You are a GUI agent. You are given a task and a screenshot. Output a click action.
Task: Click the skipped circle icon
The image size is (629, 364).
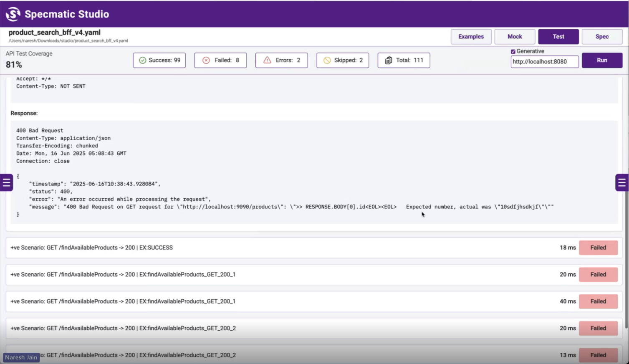coord(327,61)
